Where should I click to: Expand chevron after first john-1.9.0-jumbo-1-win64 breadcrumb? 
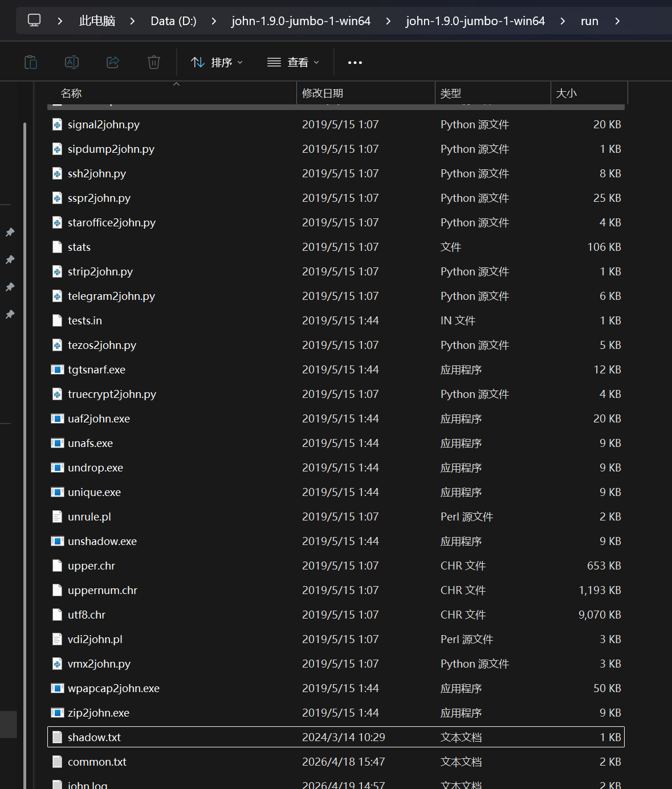tap(388, 21)
